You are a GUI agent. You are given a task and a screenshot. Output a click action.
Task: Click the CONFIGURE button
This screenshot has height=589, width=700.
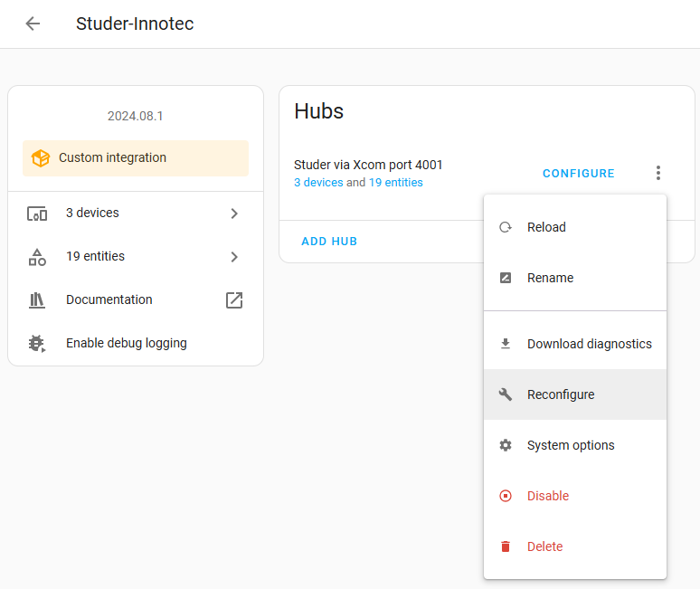579,173
